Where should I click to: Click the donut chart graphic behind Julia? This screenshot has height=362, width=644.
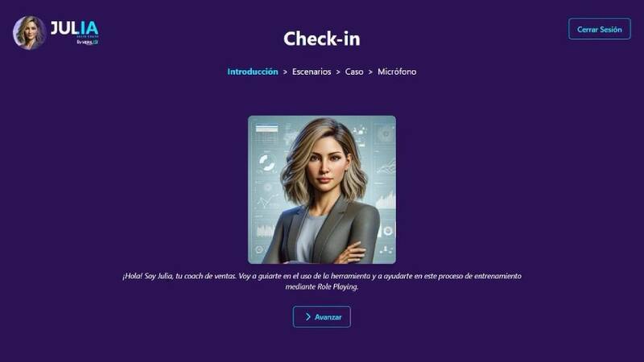267,162
